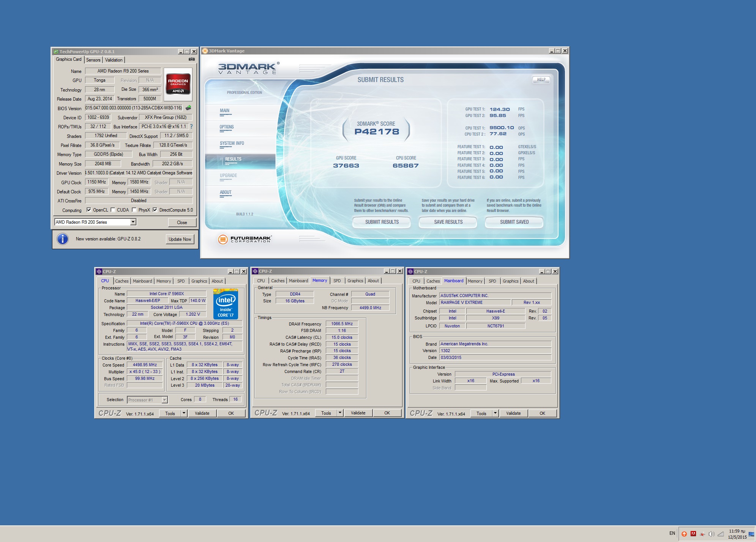Click the CPU-Z icon in the Mainboard window title bar
The image size is (756, 542).
coord(410,272)
